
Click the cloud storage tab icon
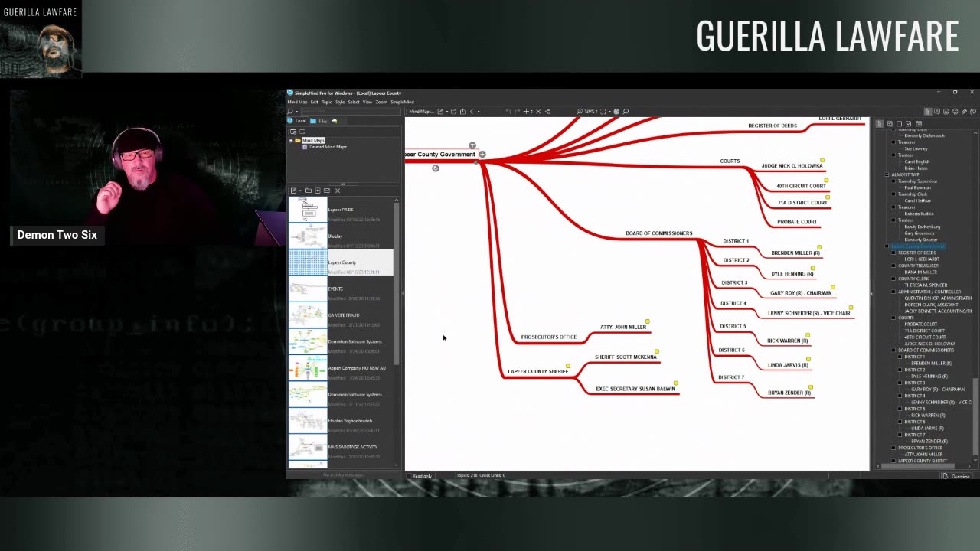coord(334,121)
